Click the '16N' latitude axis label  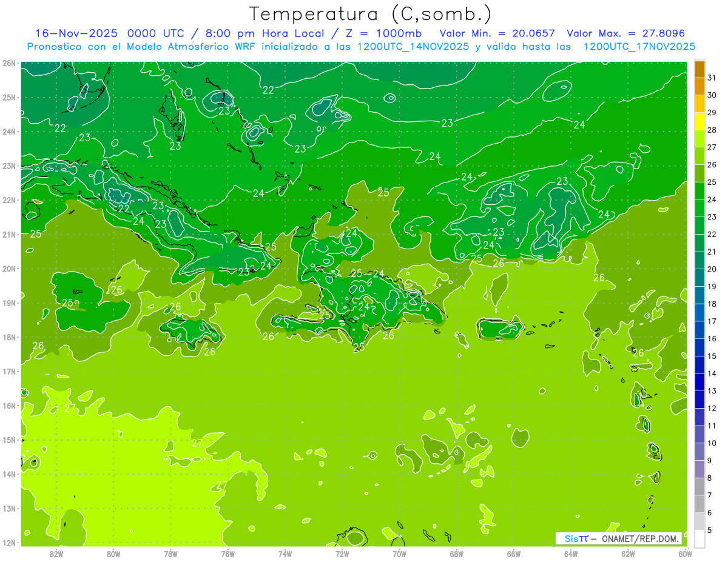point(8,406)
